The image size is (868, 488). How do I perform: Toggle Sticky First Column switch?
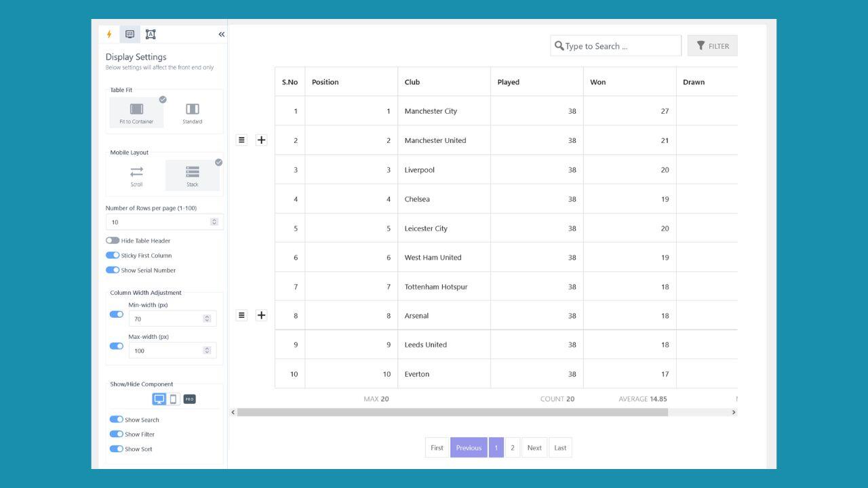click(x=113, y=256)
